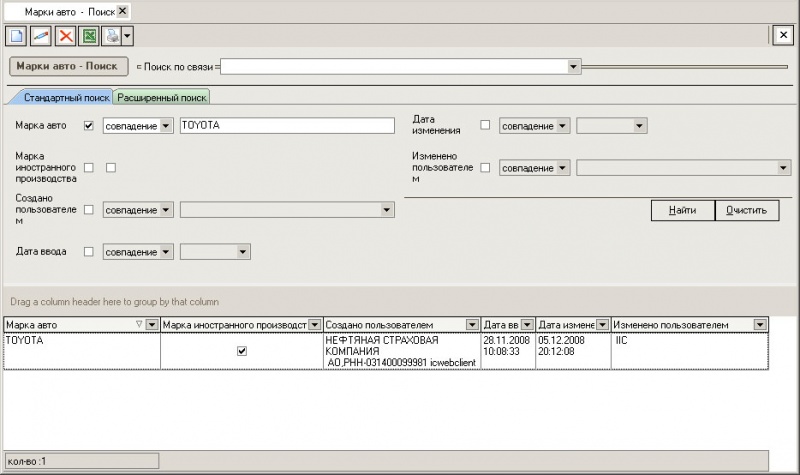Tick the 'Дата ввода' checkbox

(x=89, y=252)
